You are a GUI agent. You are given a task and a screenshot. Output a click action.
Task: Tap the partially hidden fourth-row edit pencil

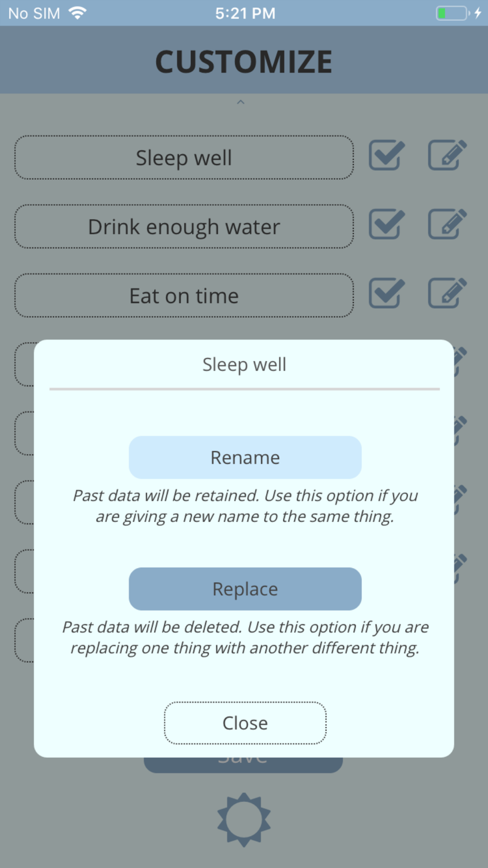[460, 361]
